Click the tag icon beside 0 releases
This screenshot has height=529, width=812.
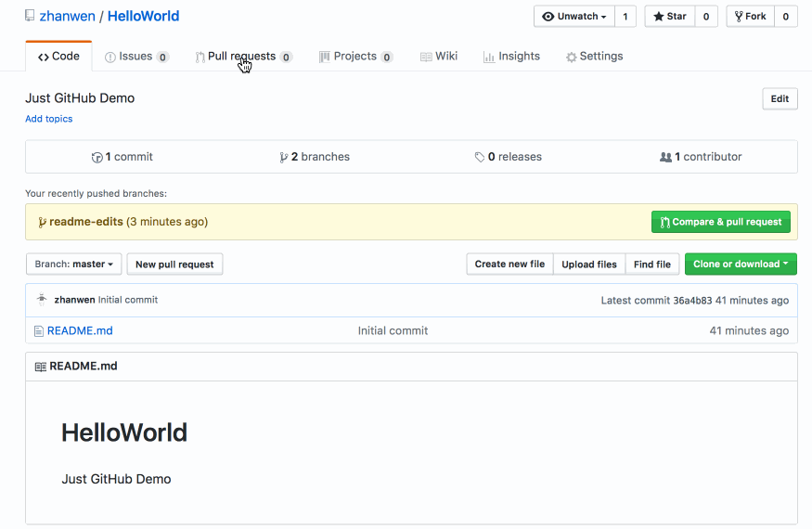tap(480, 157)
